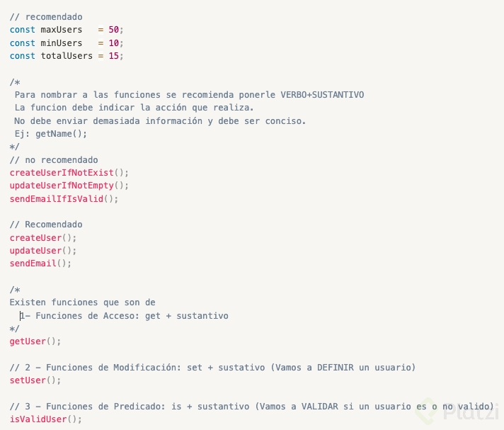Click the "Funciones de Acceso" comment line
Viewport: 504px width, 430px height.
(x=124, y=316)
